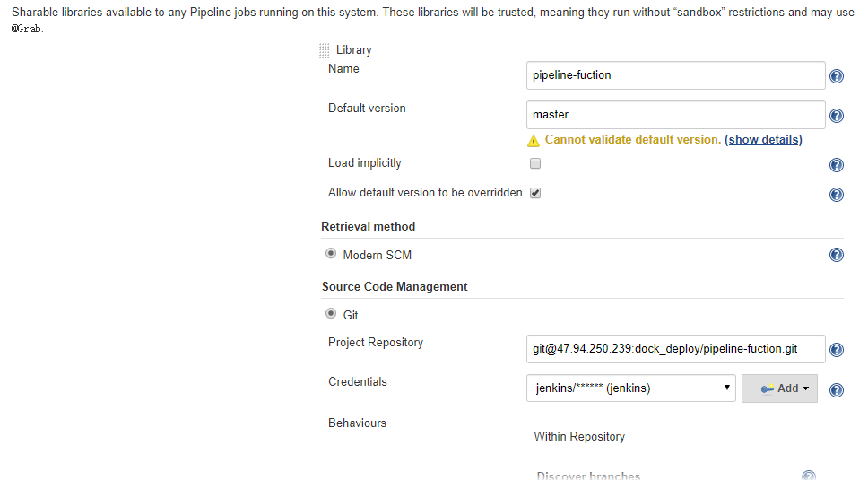Image resolution: width=868 pixels, height=480 pixels.
Task: Click the show details link
Action: pos(763,140)
